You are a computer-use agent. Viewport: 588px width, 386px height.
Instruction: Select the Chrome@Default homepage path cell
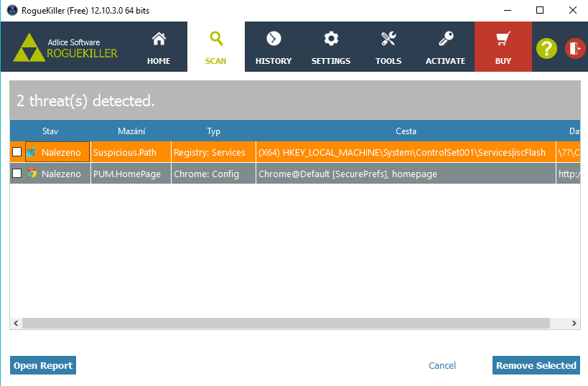coord(406,174)
